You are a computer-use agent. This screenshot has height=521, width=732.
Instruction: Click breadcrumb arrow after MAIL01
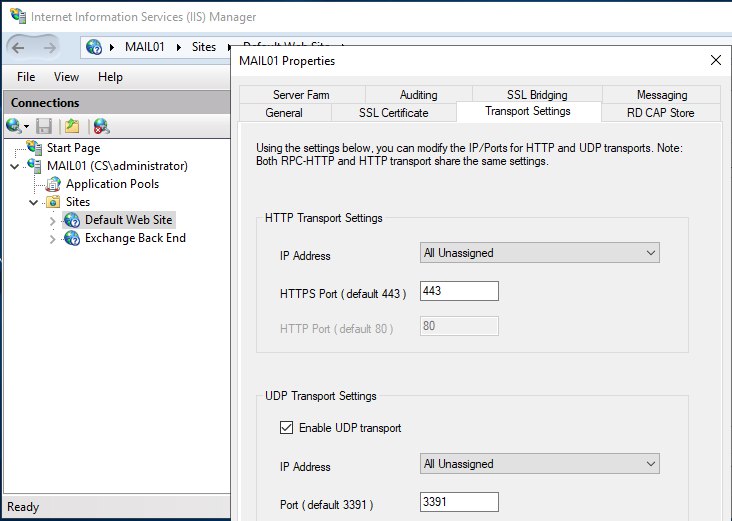coord(179,47)
